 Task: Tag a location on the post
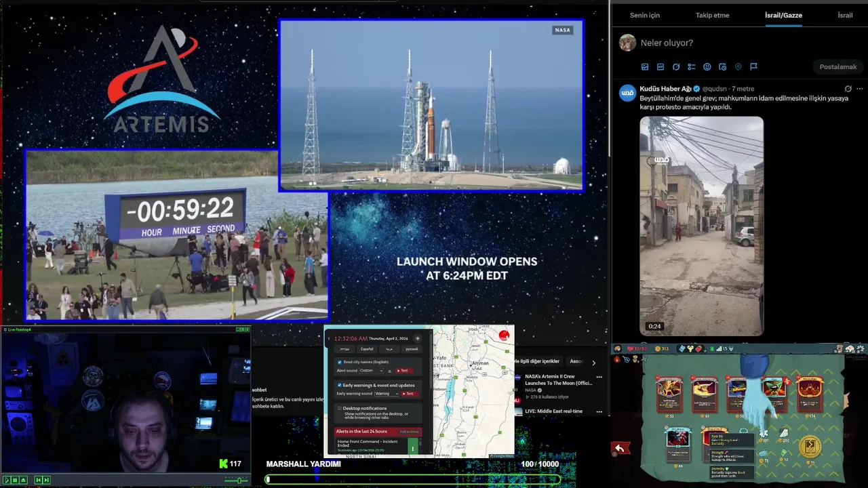pyautogui.click(x=738, y=67)
